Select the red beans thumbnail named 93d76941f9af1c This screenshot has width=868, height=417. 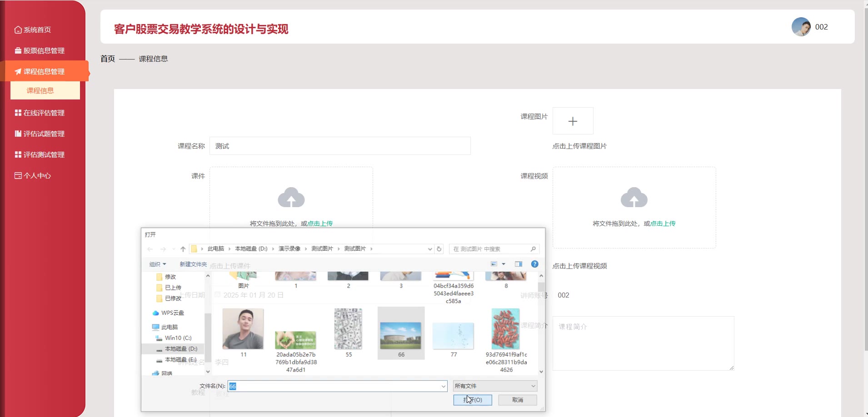(506, 340)
